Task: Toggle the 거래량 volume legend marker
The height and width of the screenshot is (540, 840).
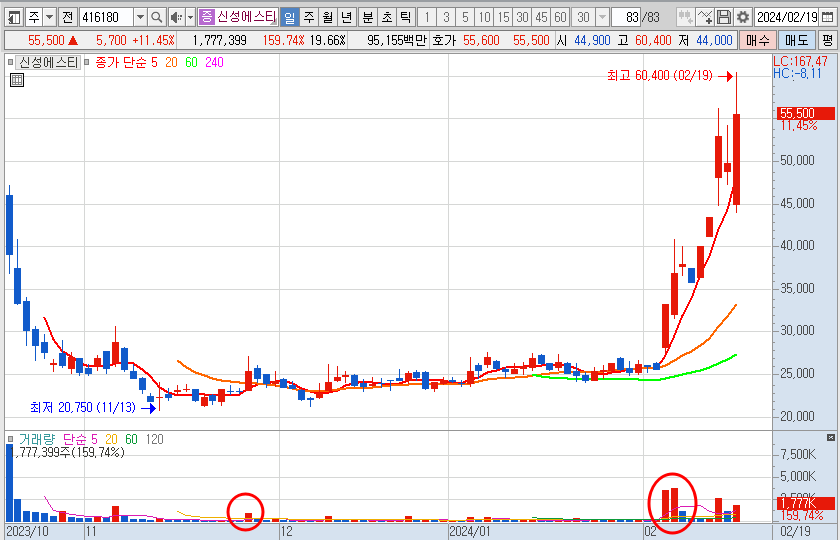Action: 11,439
